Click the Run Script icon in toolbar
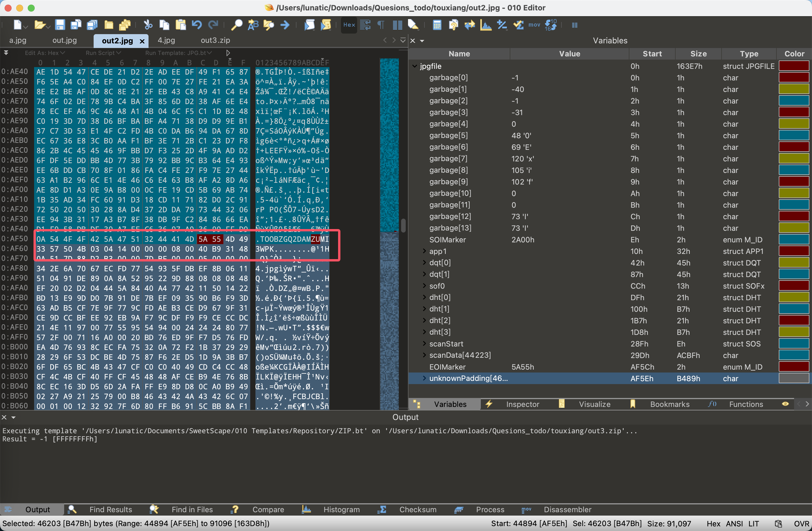The width and height of the screenshot is (812, 531). click(309, 25)
